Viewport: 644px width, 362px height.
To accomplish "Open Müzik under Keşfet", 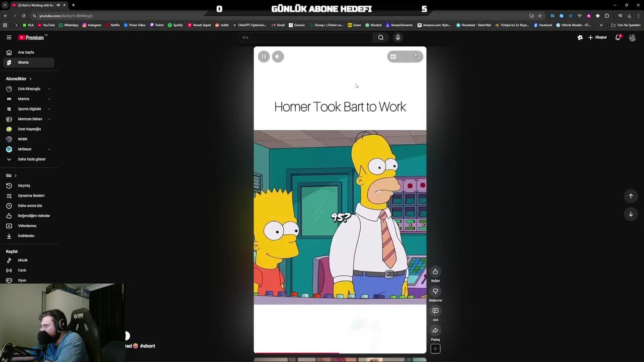I will click(28, 260).
